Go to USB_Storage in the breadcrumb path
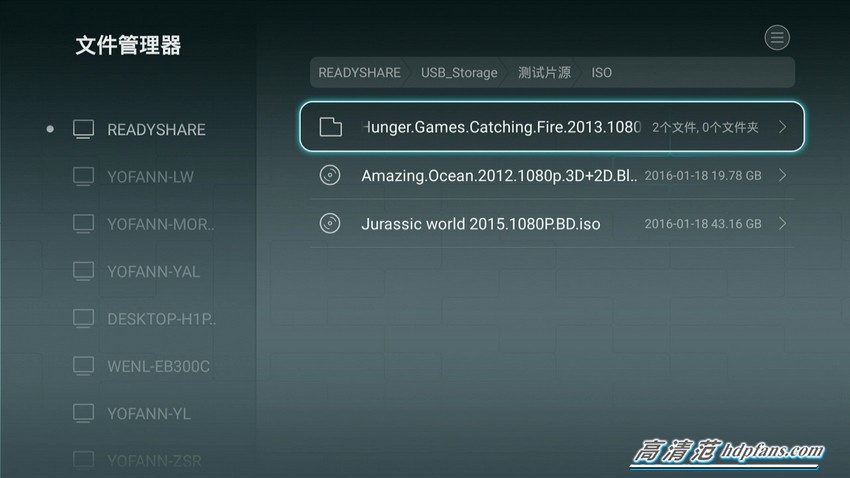Image resolution: width=850 pixels, height=478 pixels. [x=459, y=73]
